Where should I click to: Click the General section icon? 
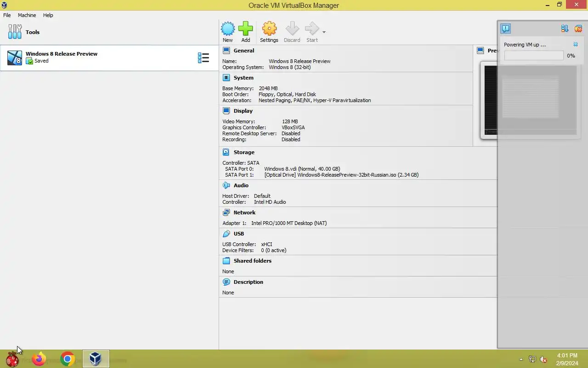click(x=226, y=51)
